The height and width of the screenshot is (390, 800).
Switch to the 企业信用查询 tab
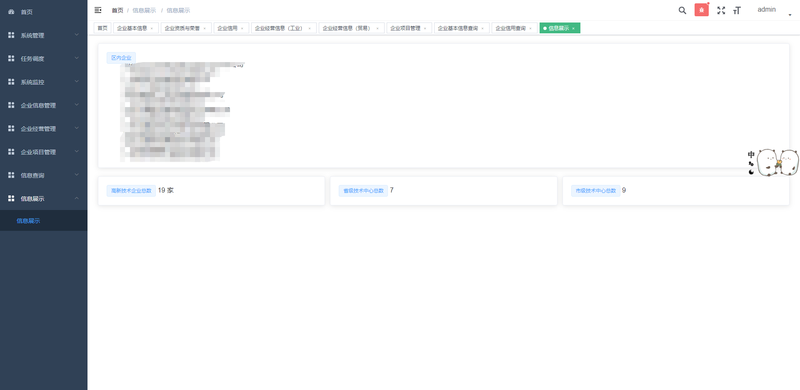pos(511,29)
